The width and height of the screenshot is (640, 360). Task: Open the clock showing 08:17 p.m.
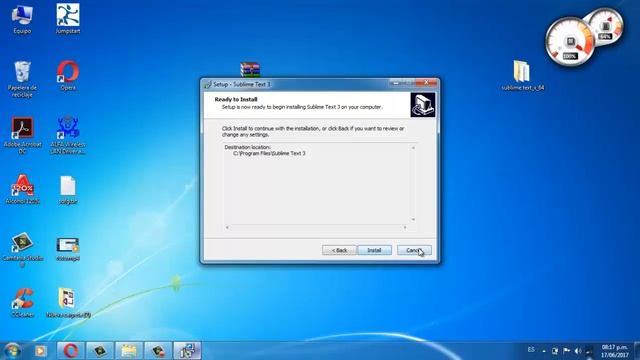click(x=614, y=351)
